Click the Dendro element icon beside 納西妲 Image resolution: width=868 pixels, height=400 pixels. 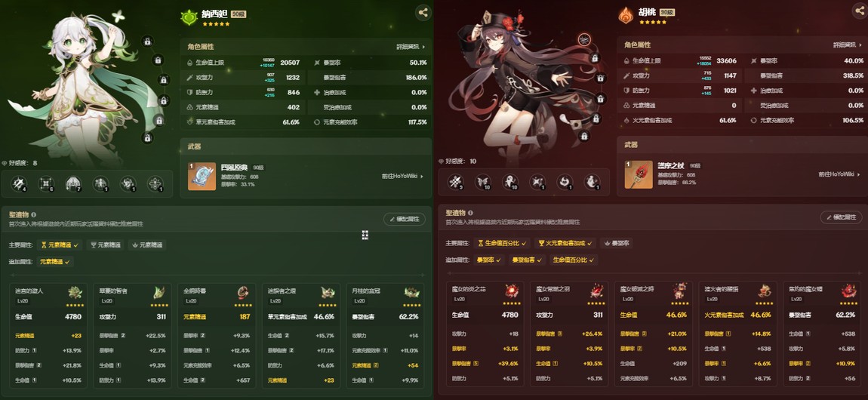click(189, 17)
